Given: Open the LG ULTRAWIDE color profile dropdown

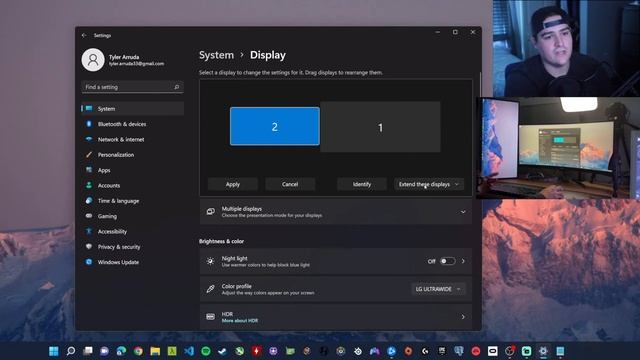Looking at the screenshot, I should coord(438,289).
